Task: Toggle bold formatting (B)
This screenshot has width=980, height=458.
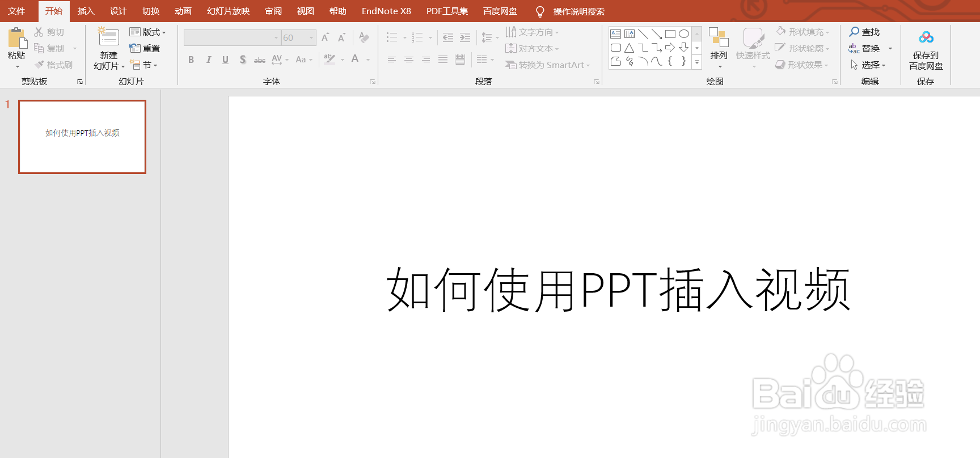Action: pyautogui.click(x=191, y=60)
